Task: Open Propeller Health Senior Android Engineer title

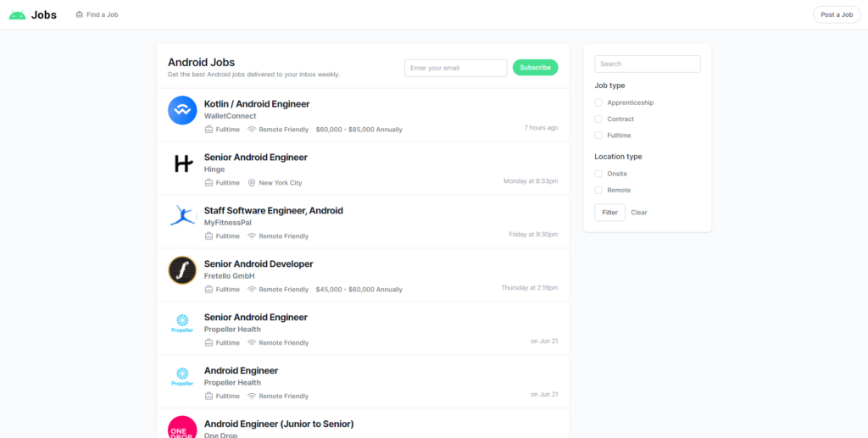Action: click(x=256, y=318)
